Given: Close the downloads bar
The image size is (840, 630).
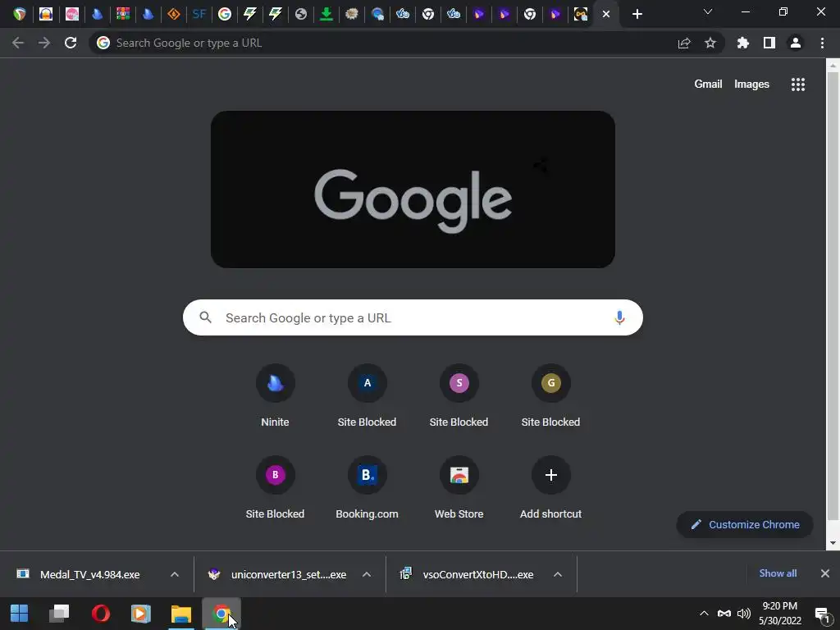Looking at the screenshot, I should pos(825,573).
